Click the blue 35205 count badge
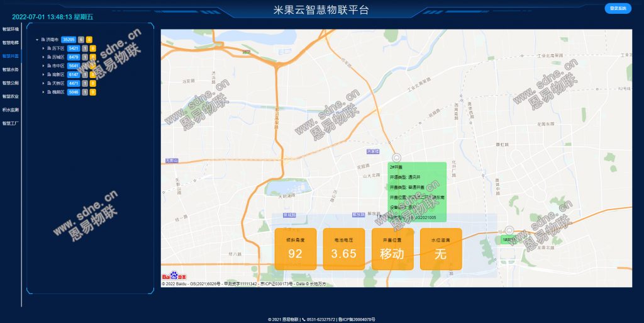Screen dimensions: 644x323 69,39
